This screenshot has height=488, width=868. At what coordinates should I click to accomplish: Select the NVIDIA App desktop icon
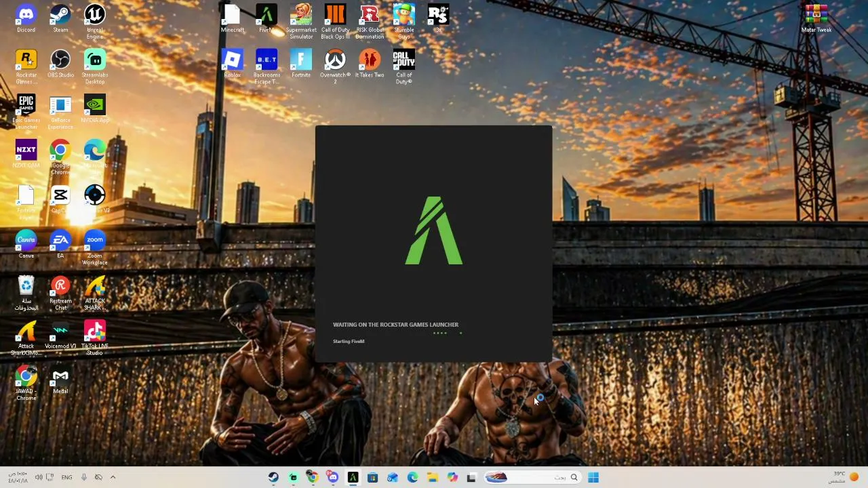(95, 109)
